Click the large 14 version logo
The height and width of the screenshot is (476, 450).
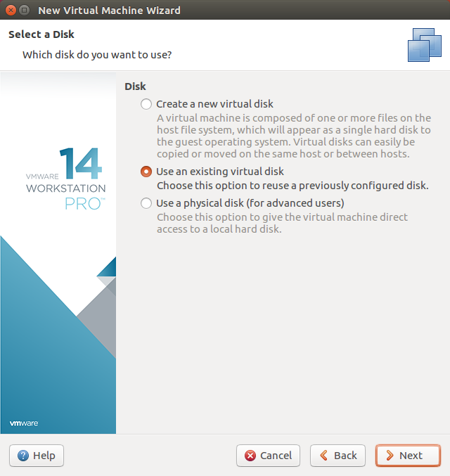point(80,163)
